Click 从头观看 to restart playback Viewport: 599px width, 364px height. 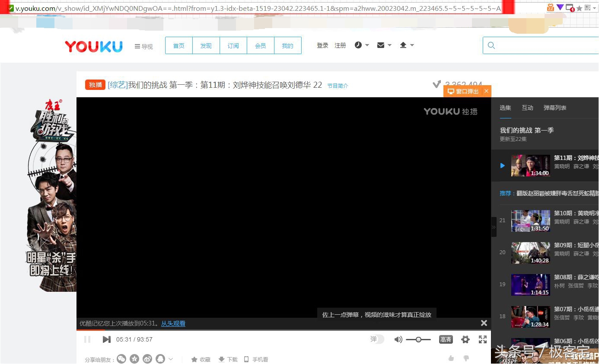point(173,323)
